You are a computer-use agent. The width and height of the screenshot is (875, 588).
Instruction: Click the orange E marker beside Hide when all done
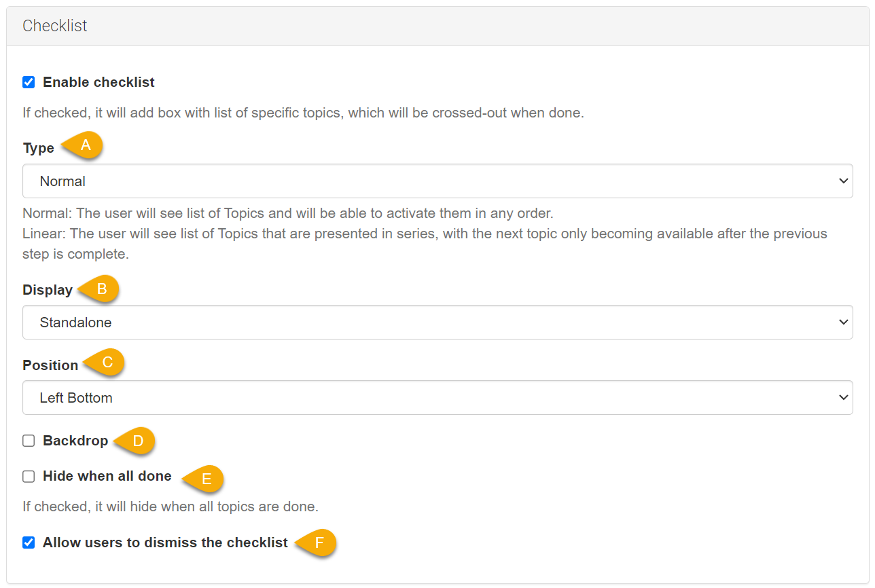206,479
